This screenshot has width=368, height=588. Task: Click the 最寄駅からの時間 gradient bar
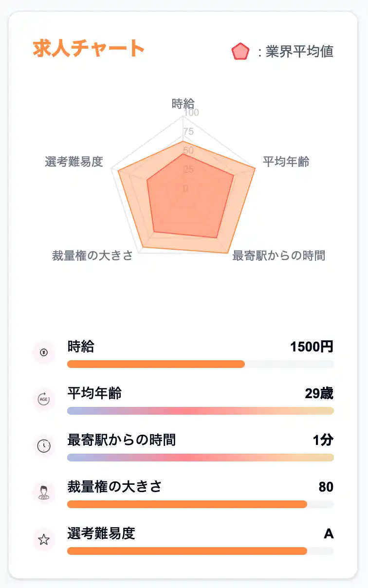200,458
